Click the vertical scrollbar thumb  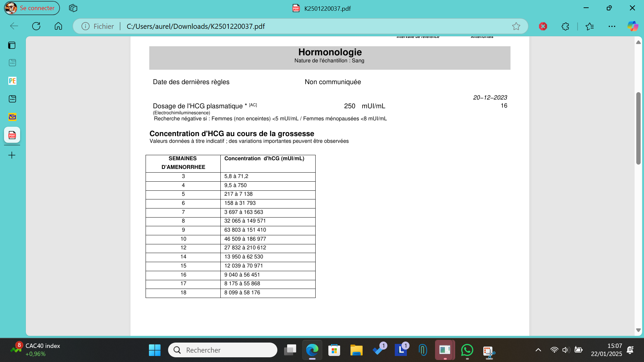[638, 127]
